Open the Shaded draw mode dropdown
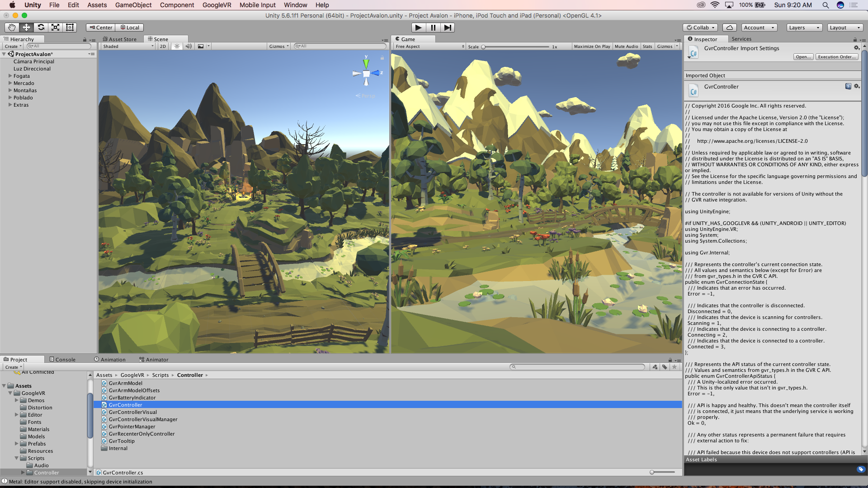 [127, 47]
